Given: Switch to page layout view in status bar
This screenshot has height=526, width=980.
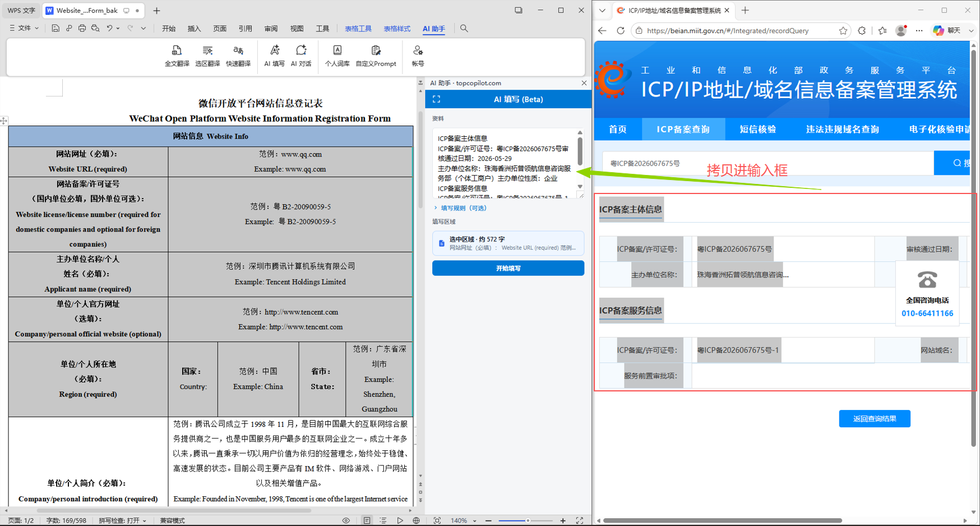Looking at the screenshot, I should pos(367,520).
